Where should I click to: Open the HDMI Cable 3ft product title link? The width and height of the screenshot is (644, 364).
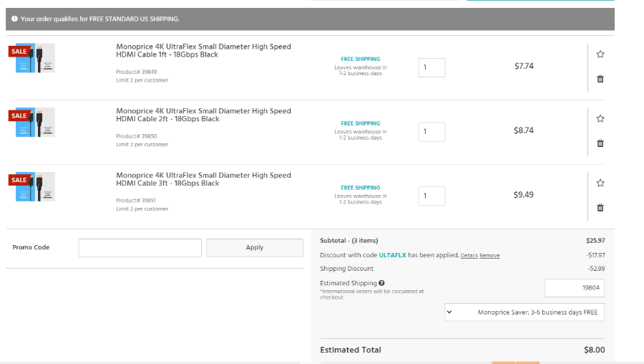pyautogui.click(x=203, y=179)
